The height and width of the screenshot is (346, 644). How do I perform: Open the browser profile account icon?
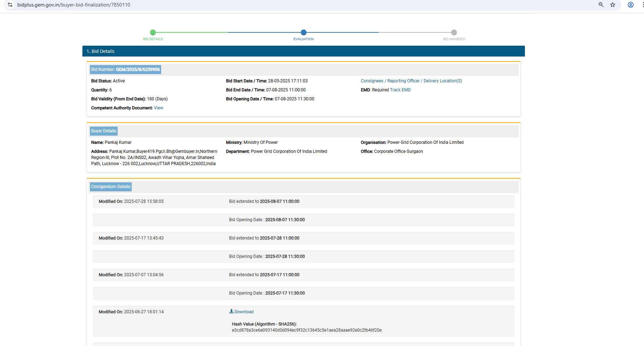(631, 5)
